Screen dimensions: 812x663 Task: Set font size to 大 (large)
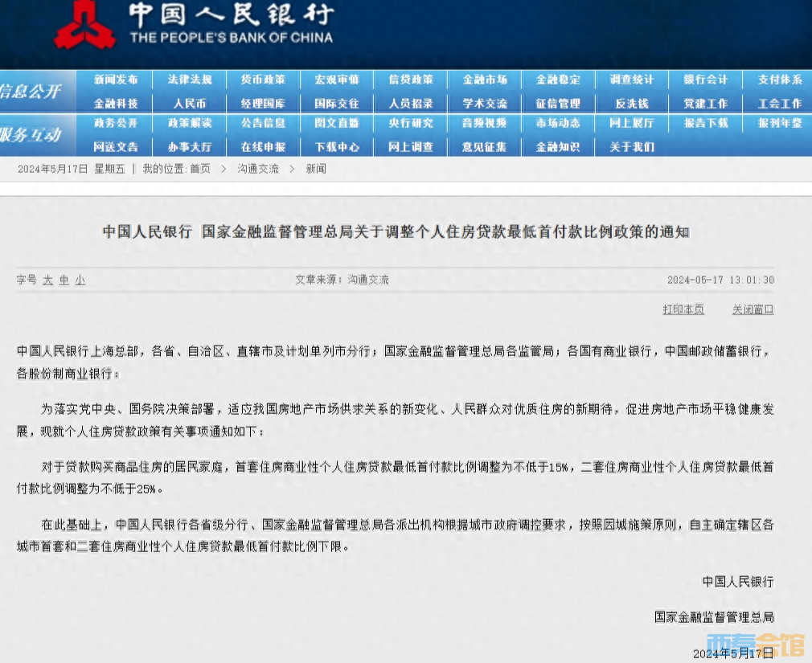[47, 280]
